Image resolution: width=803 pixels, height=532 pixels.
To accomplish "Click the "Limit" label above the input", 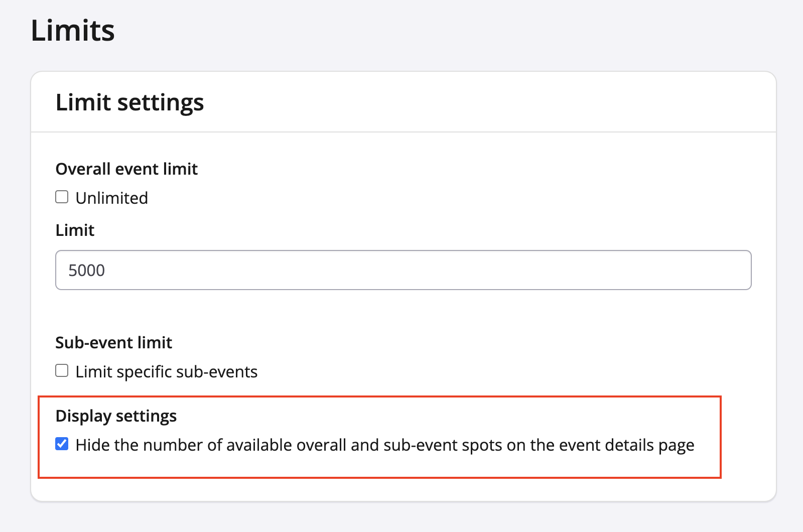I will coord(75,230).
